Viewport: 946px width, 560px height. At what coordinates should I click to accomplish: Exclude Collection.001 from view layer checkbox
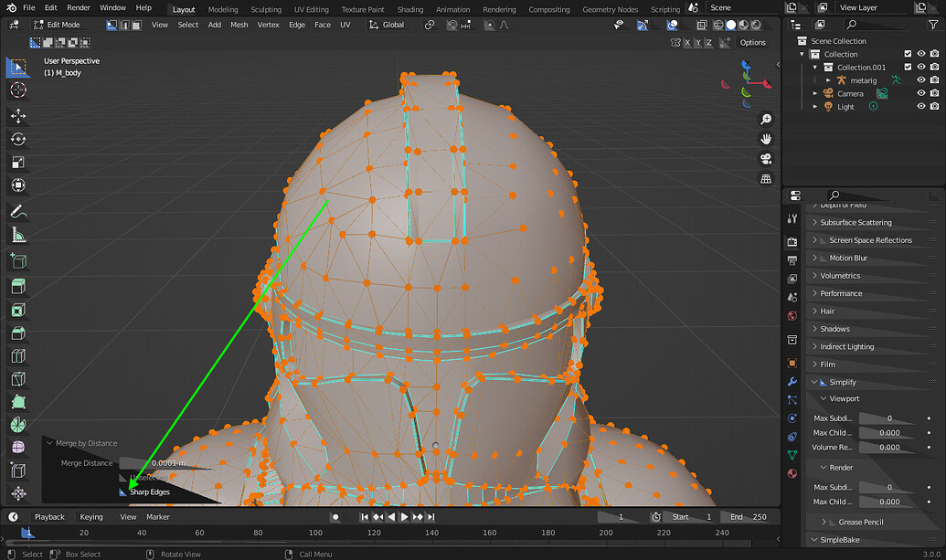(x=908, y=67)
